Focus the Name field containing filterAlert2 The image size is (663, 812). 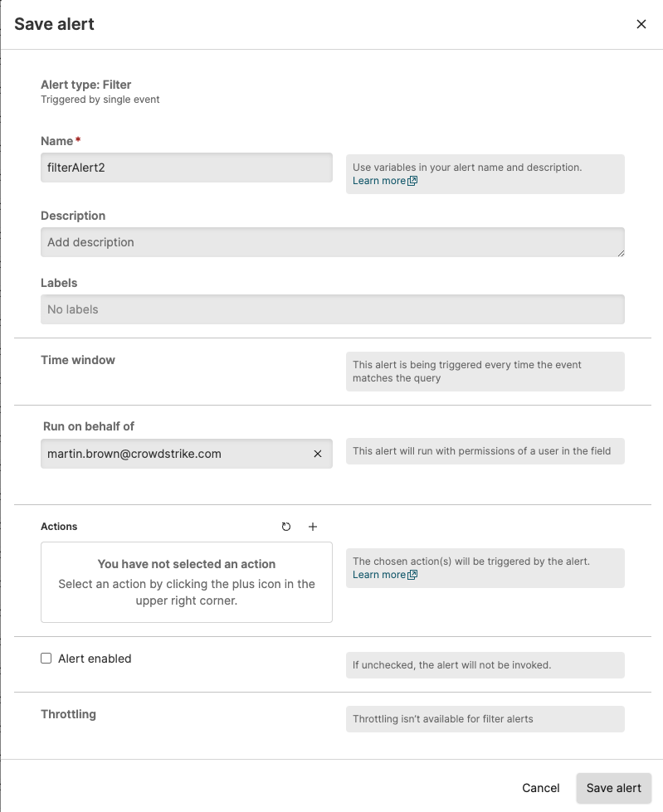click(186, 167)
